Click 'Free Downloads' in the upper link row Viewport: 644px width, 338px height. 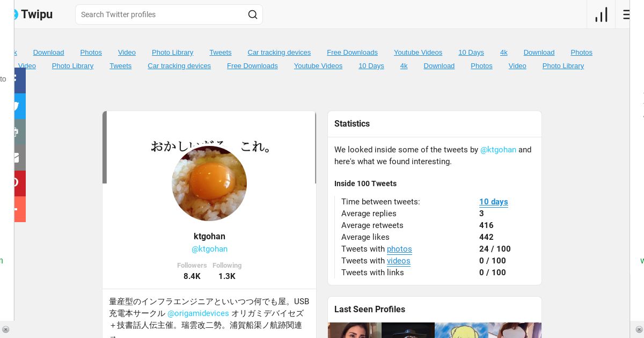click(352, 53)
